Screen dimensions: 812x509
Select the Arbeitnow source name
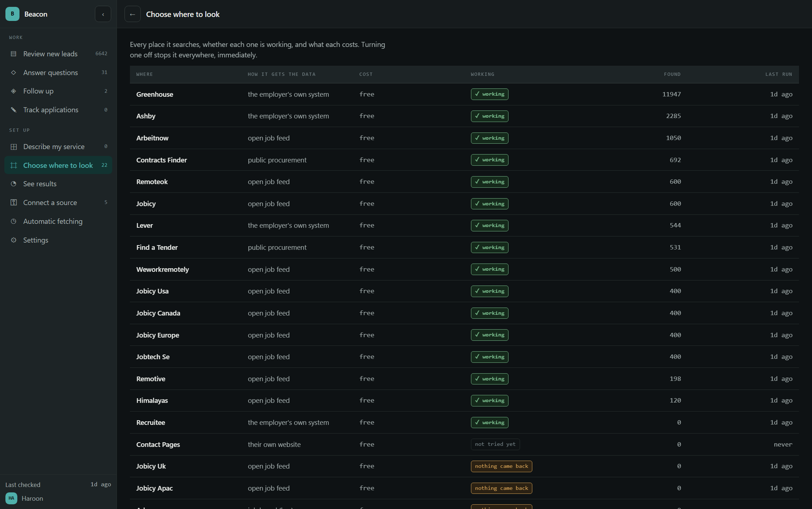tap(152, 138)
